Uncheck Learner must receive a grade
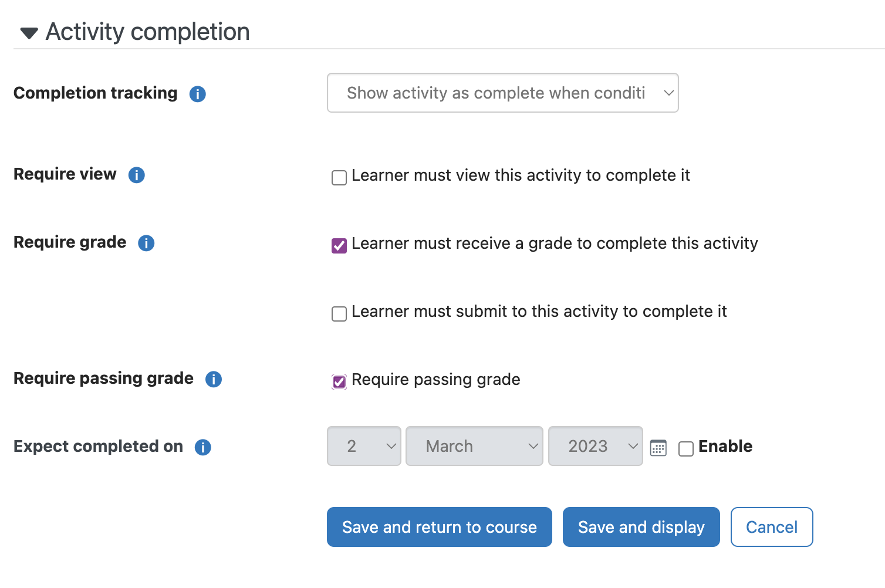This screenshot has height=588, width=885. [339, 245]
